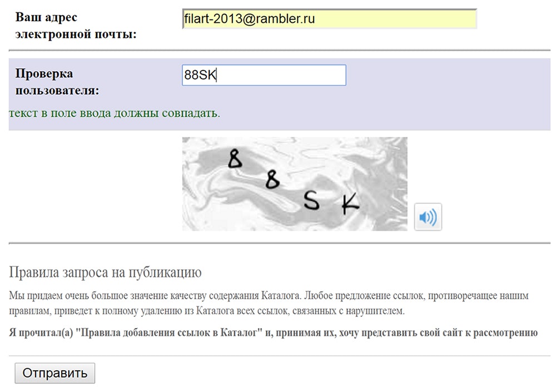This screenshot has width=556, height=392.
Task: Play the audio captcha using speaker icon
Action: coord(428,217)
